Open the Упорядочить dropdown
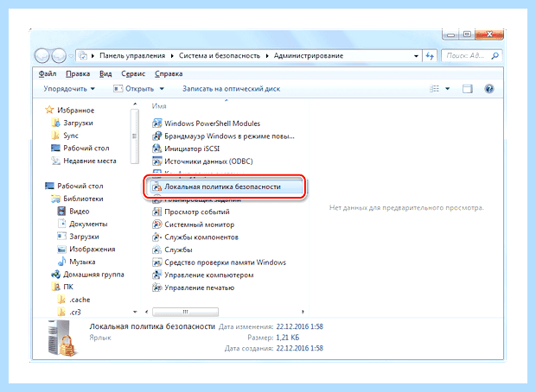Viewport: 536px width, 392px height. click(69, 89)
